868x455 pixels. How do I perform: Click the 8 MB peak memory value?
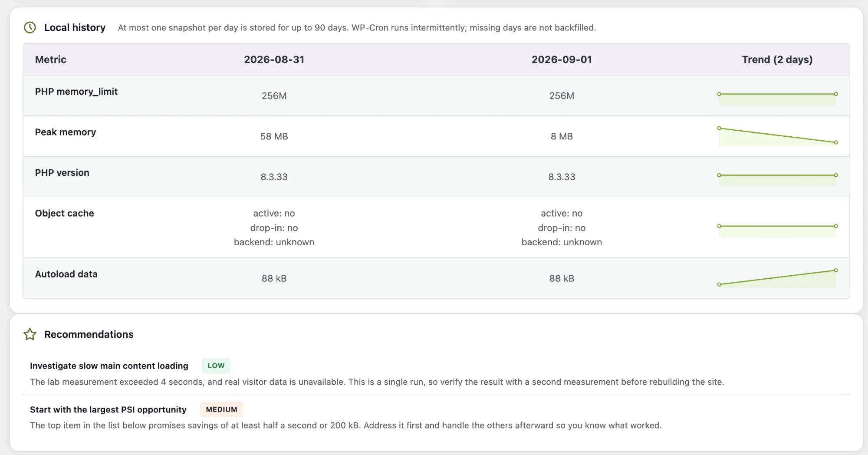(562, 136)
